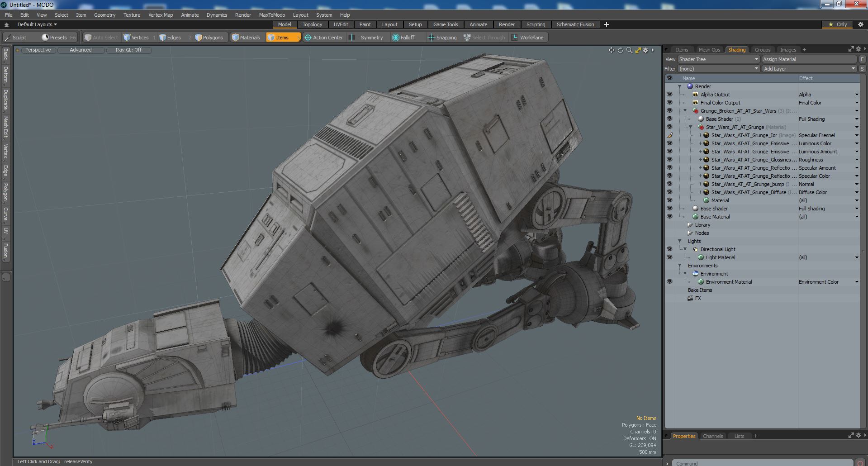Click the FX clapperboard icon

(x=690, y=298)
